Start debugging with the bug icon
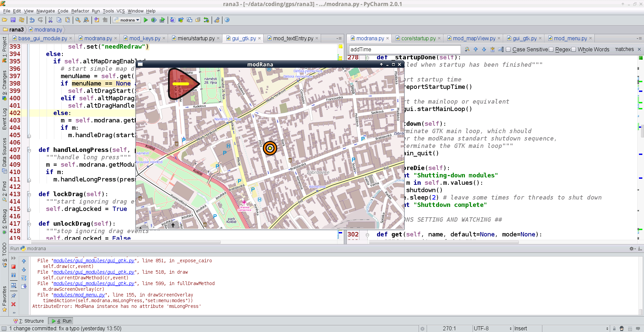 154,20
